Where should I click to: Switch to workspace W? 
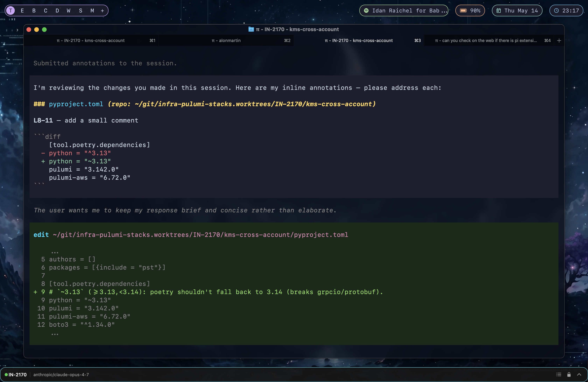tap(69, 11)
